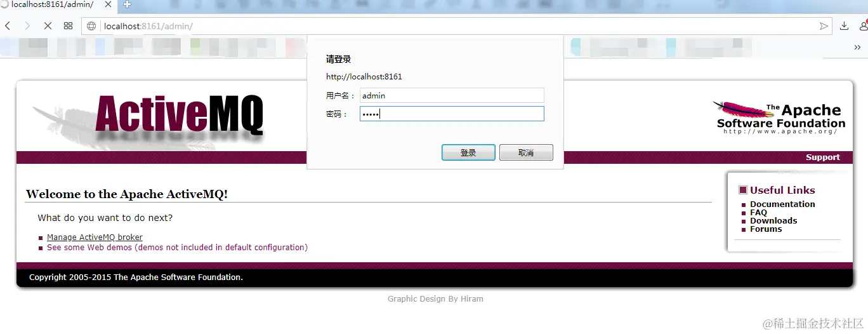Open the FAQ link
The image size is (868, 334).
coord(758,213)
